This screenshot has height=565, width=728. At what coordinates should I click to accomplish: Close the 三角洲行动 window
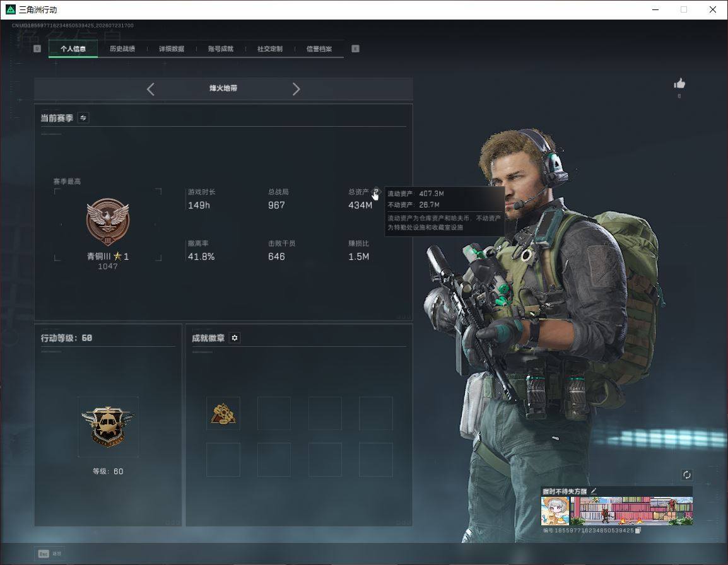[713, 9]
